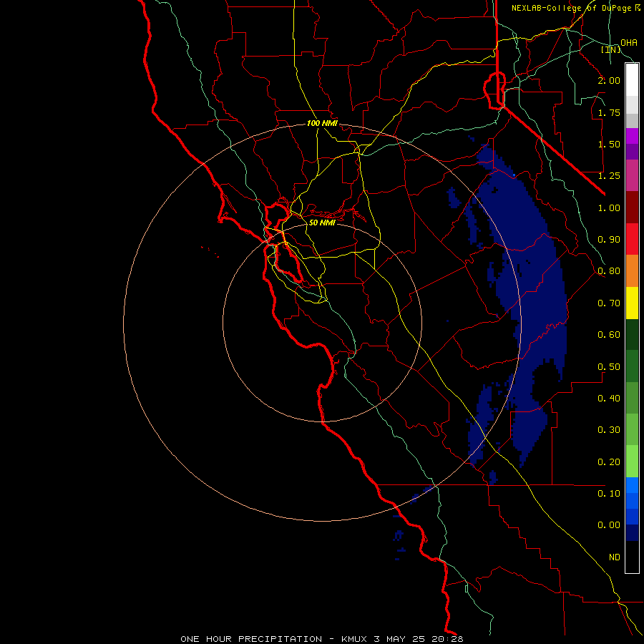Viewport: 644px width, 644px height.
Task: Click the legend value 2.00
Action: (x=609, y=80)
